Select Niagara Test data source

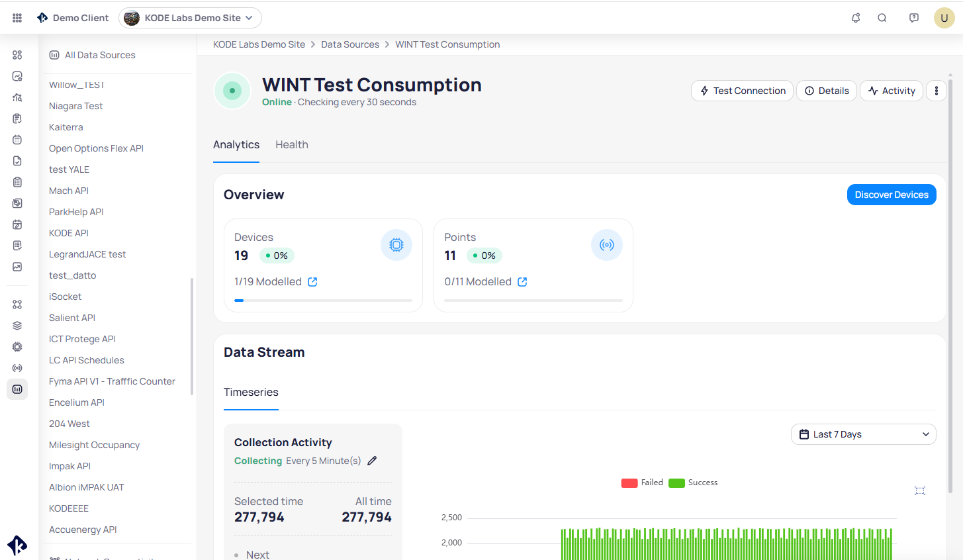[x=75, y=106]
